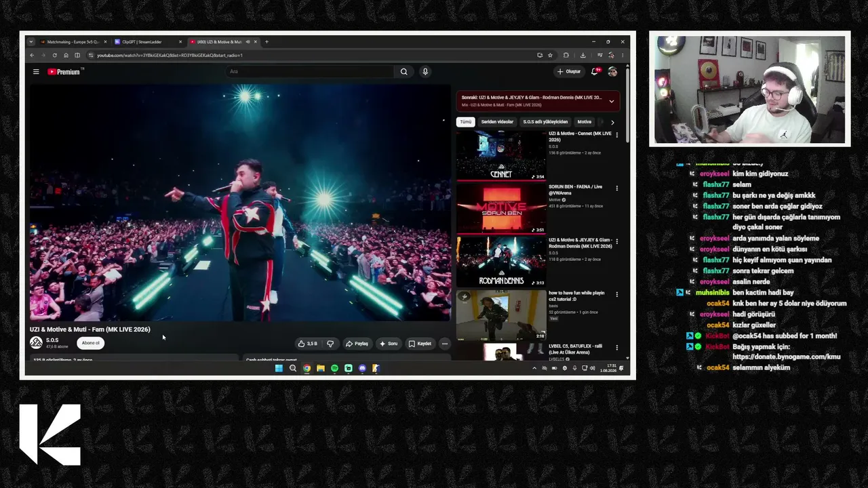Click the Soru button

(x=389, y=344)
